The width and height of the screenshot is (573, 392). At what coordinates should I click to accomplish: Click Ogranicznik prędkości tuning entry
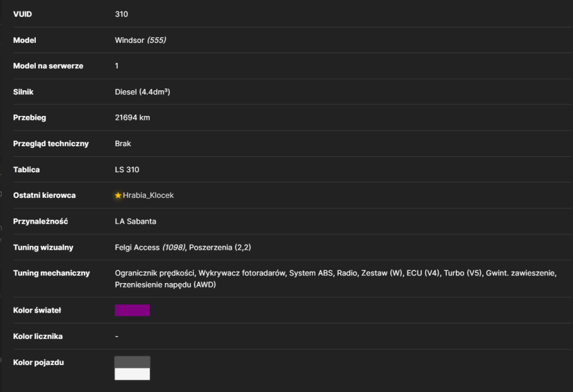(x=154, y=273)
